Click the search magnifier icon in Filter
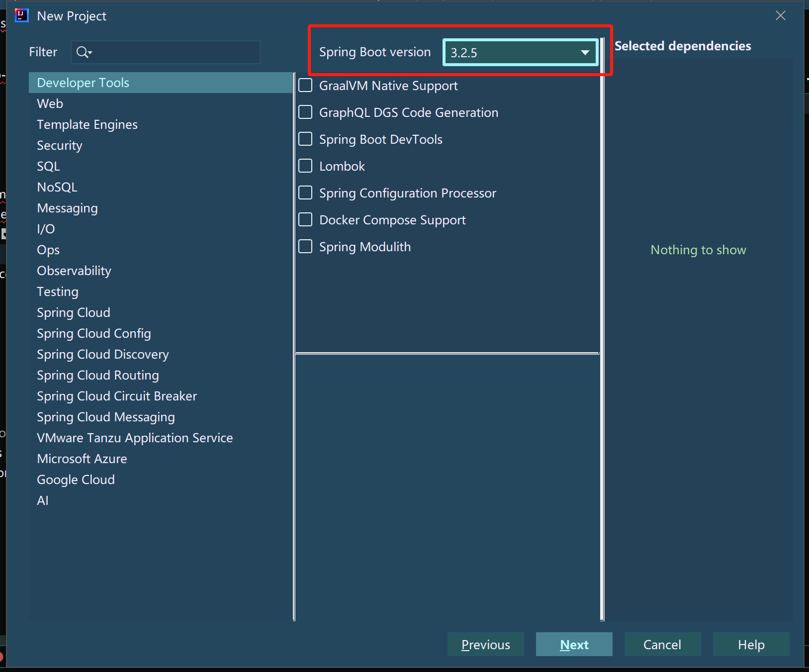Viewport: 809px width, 672px height. click(x=84, y=52)
